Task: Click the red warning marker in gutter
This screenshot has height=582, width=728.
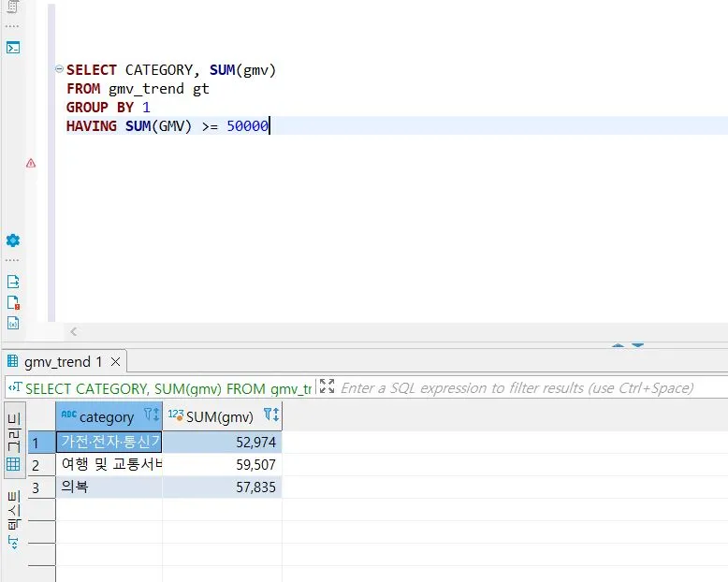Action: point(31,164)
